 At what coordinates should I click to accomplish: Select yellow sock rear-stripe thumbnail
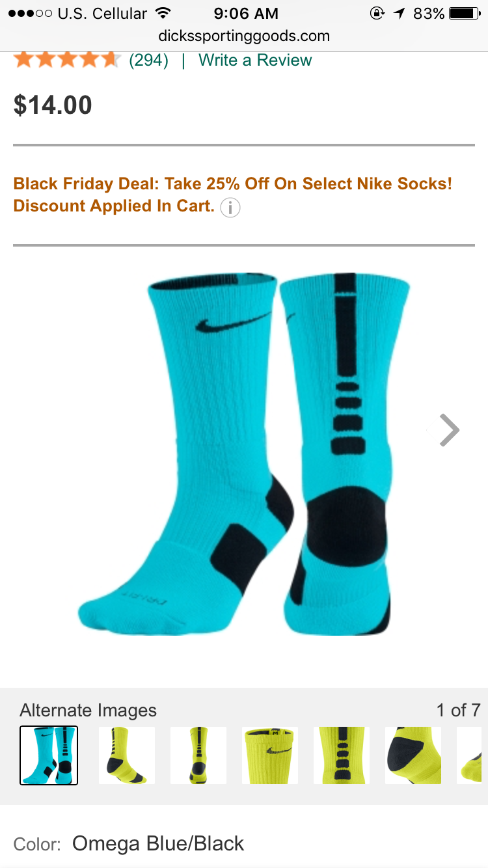tap(198, 755)
